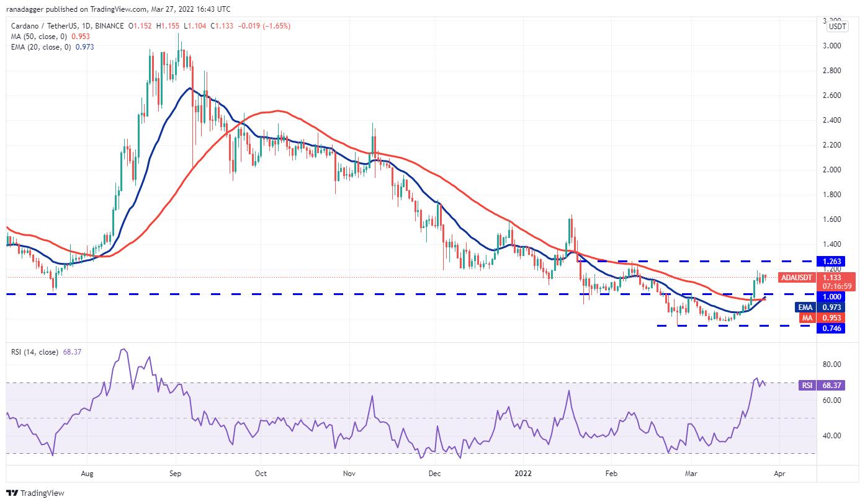Click the Dec date axis label
Image resolution: width=865 pixels, height=504 pixels.
click(434, 474)
